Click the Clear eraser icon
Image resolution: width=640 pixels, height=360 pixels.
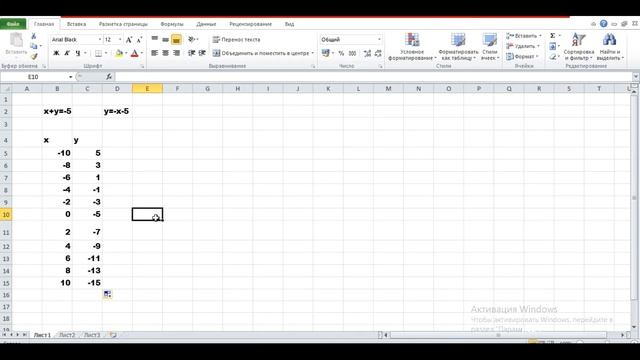coord(553,56)
